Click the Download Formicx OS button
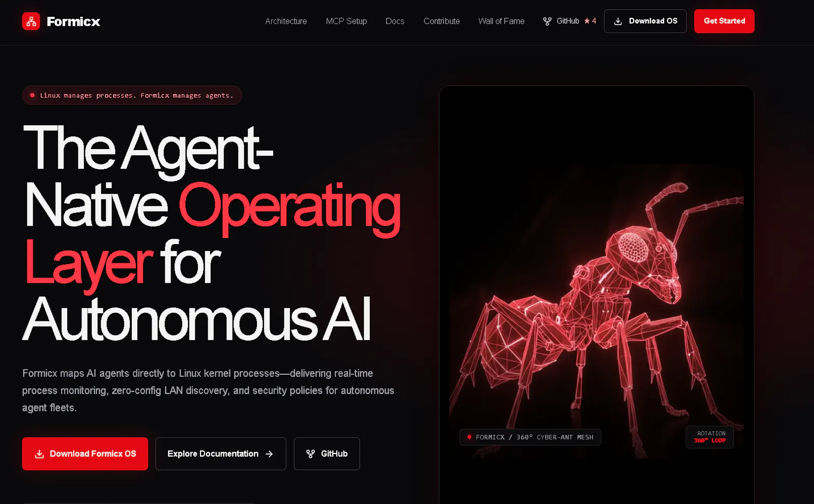 pos(85,454)
